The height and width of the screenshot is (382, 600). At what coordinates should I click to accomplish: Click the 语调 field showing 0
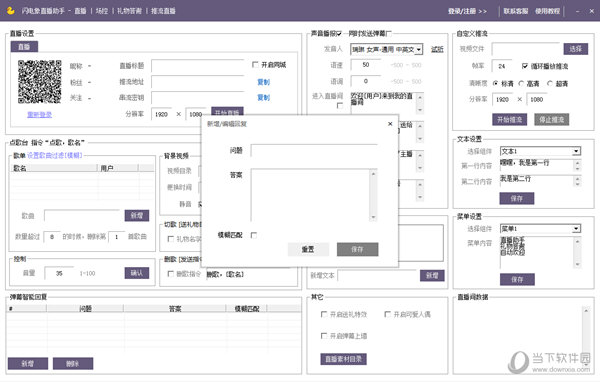tap(366, 81)
